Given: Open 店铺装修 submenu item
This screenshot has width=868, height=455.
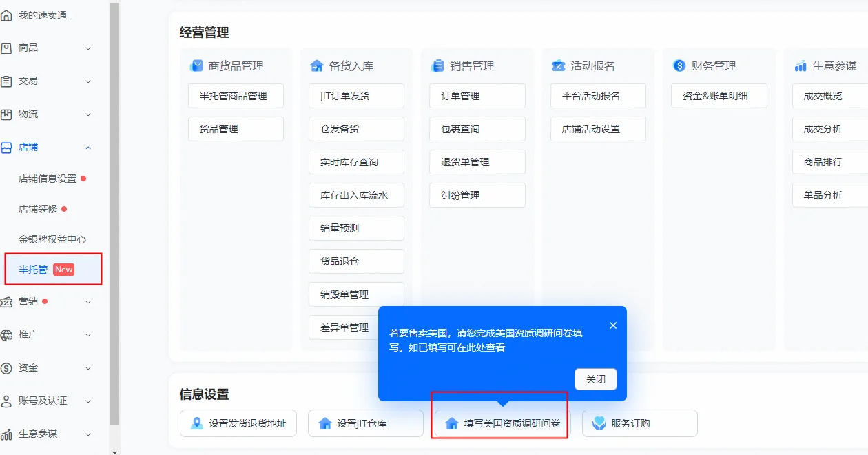Looking at the screenshot, I should tap(38, 209).
